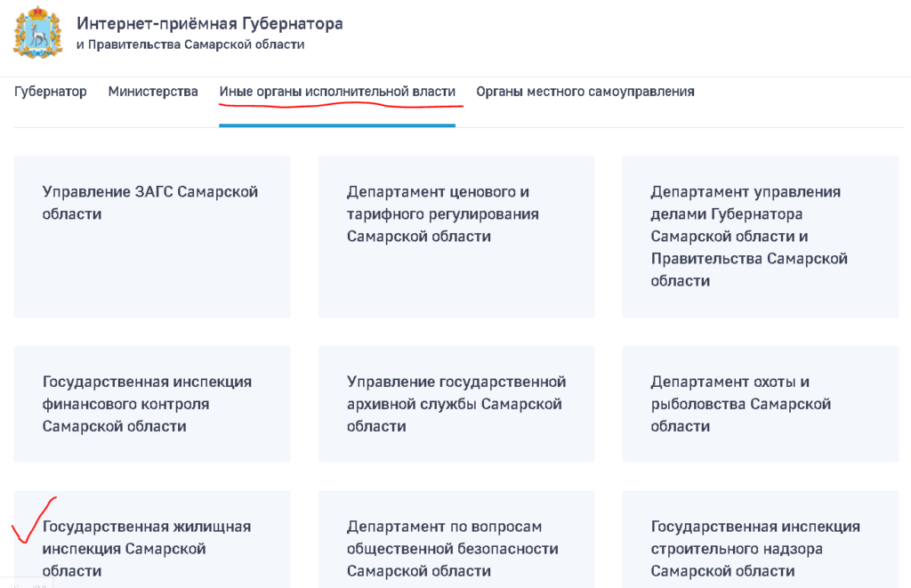Image resolution: width=911 pixels, height=588 pixels.
Task: Open the Интернет-приёмная Губернатора header title
Action: click(x=210, y=23)
